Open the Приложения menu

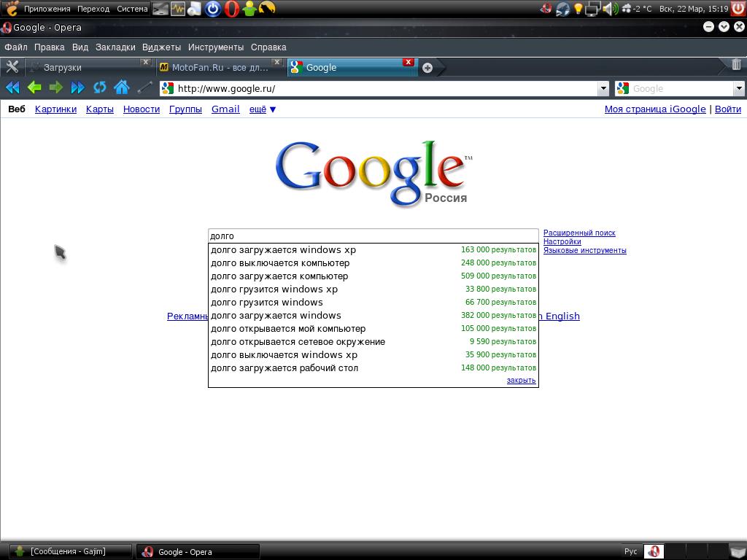click(47, 9)
